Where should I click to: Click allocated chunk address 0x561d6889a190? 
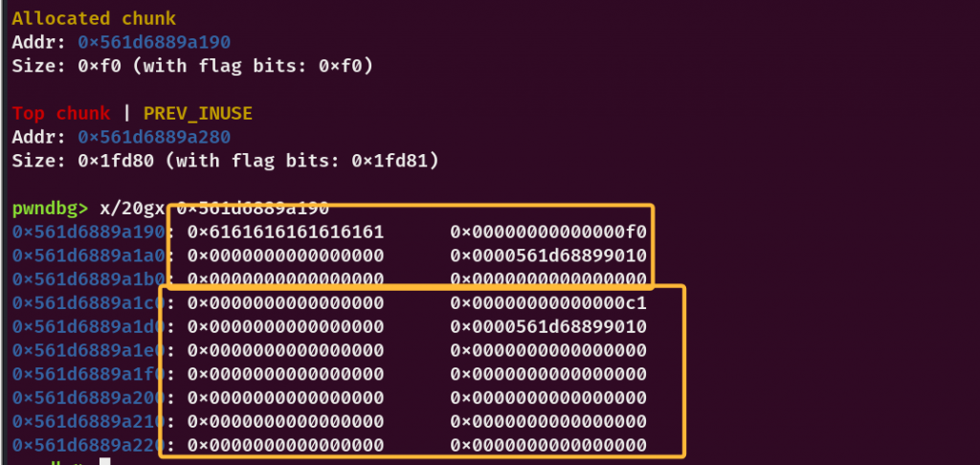tap(154, 42)
